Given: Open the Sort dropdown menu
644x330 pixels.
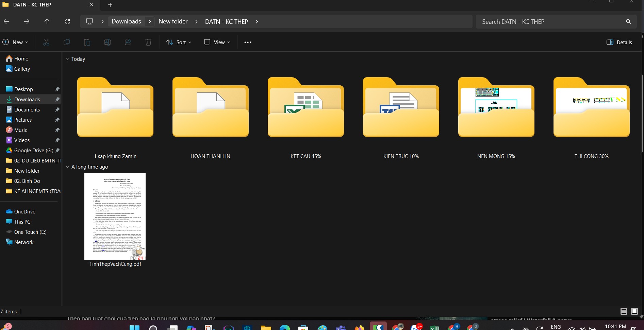Looking at the screenshot, I should [x=179, y=42].
